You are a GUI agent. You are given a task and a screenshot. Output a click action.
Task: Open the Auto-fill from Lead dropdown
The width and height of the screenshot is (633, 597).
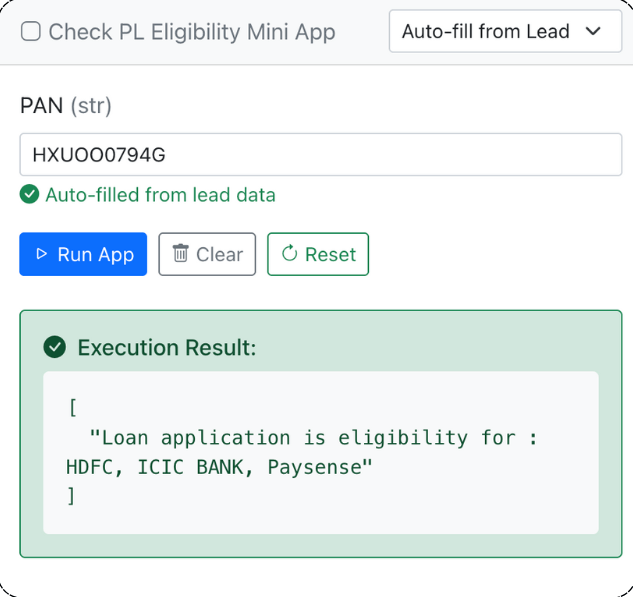tap(505, 31)
